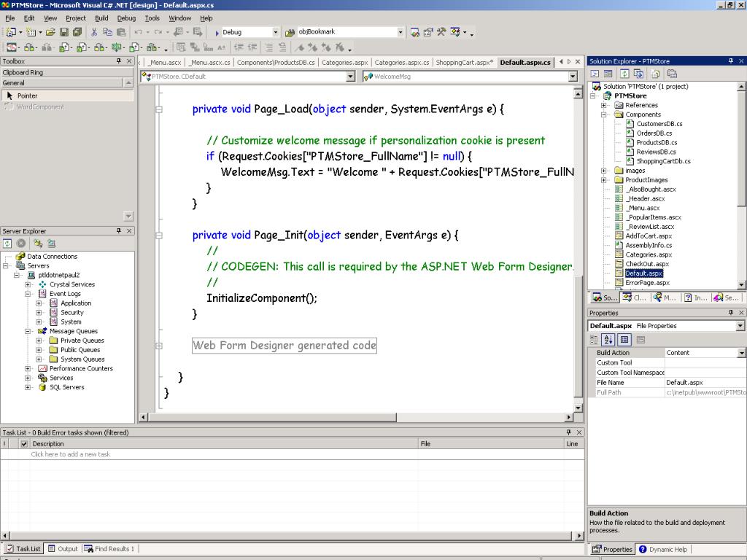Image resolution: width=747 pixels, height=560 pixels.
Task: Click View Code icon in Solution Explorer
Action: pyautogui.click(x=595, y=74)
